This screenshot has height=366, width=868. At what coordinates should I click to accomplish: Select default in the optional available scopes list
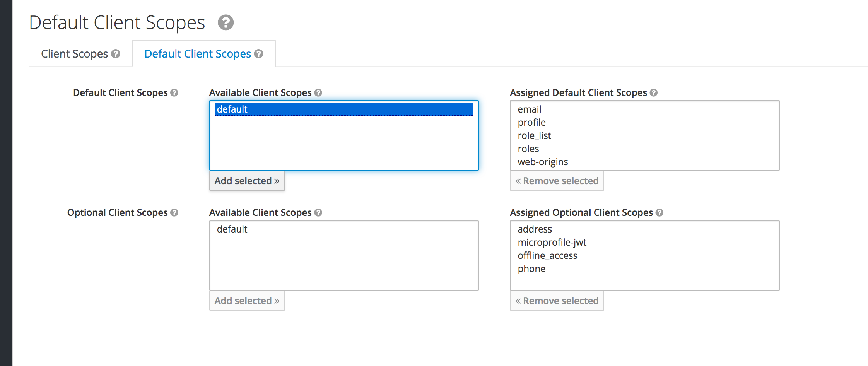pos(232,229)
